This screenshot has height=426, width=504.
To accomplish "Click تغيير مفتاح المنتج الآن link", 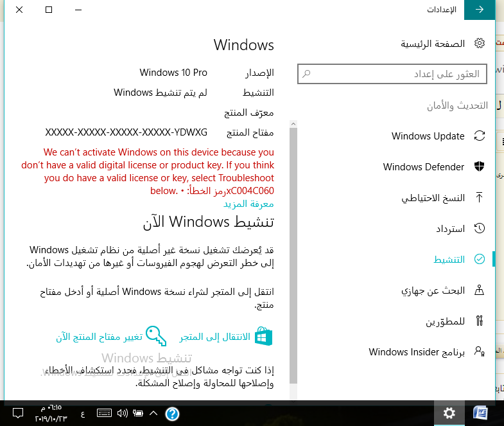I will coord(100,337).
